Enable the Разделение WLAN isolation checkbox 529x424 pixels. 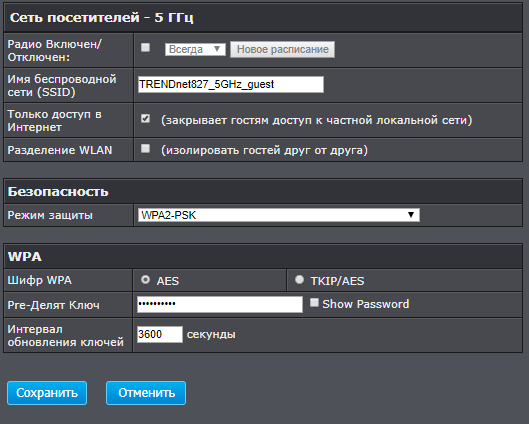pyautogui.click(x=145, y=148)
